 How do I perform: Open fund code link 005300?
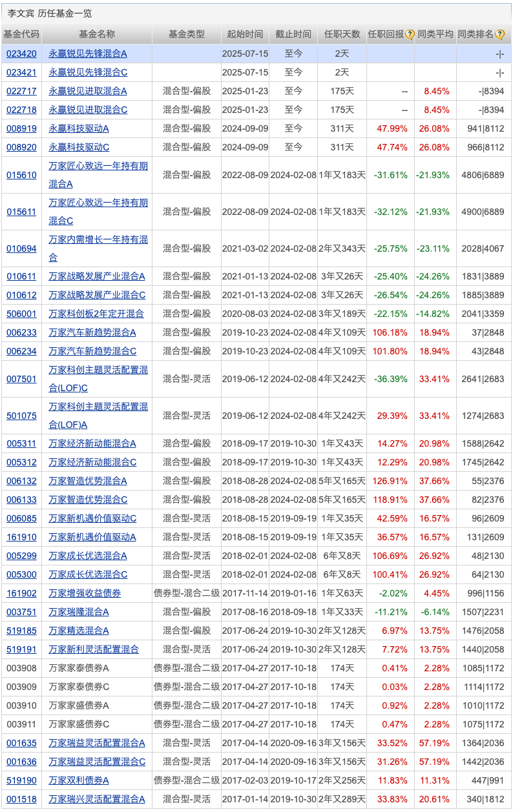point(21,574)
